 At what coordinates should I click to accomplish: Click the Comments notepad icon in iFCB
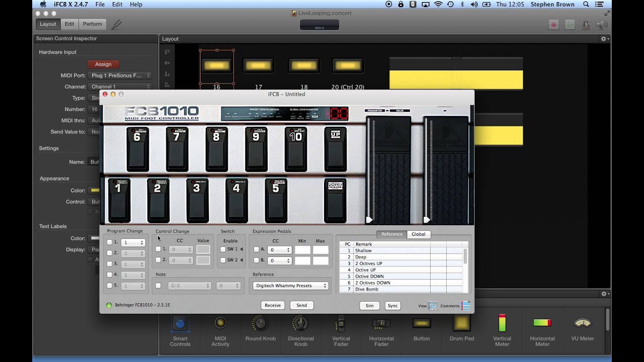465,306
